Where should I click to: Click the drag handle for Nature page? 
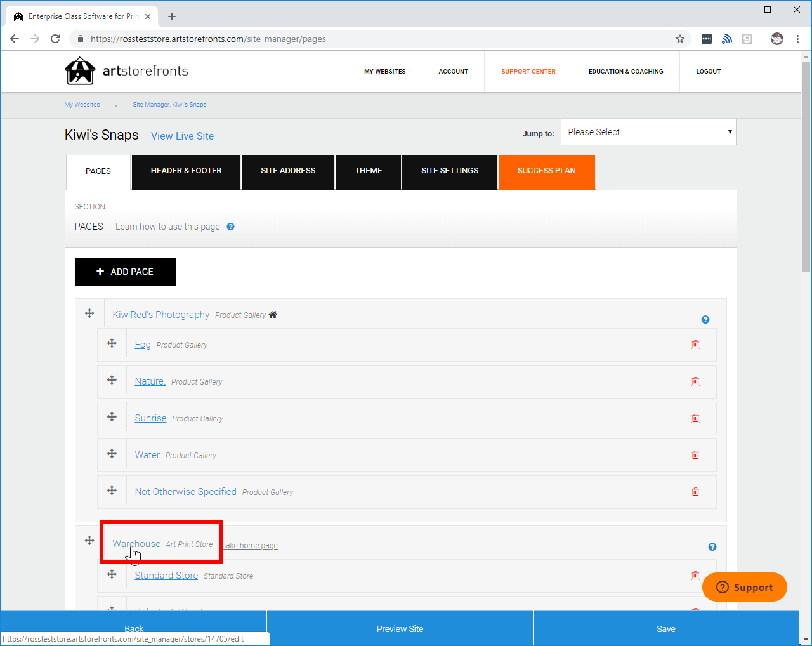point(112,380)
